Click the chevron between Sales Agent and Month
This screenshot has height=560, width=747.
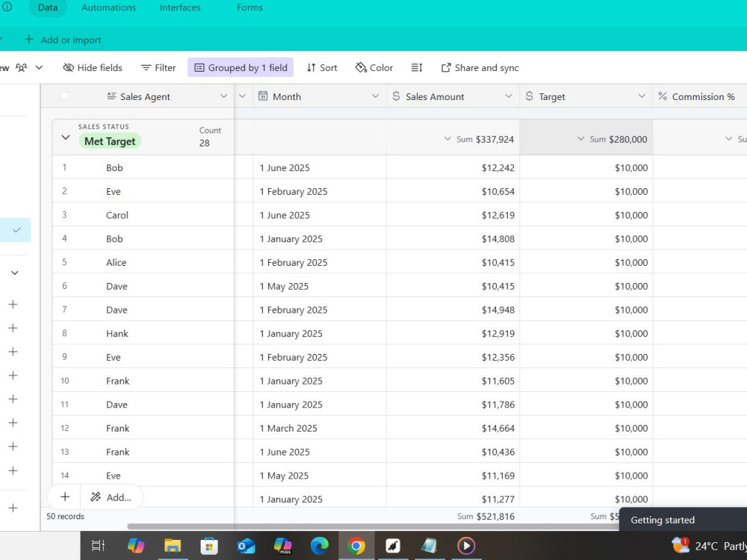click(x=243, y=96)
